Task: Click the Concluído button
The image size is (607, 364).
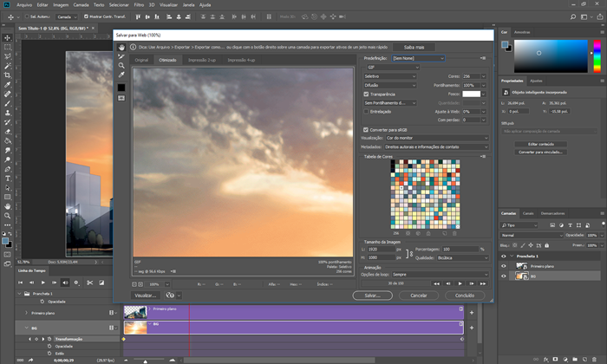Action: pyautogui.click(x=465, y=296)
